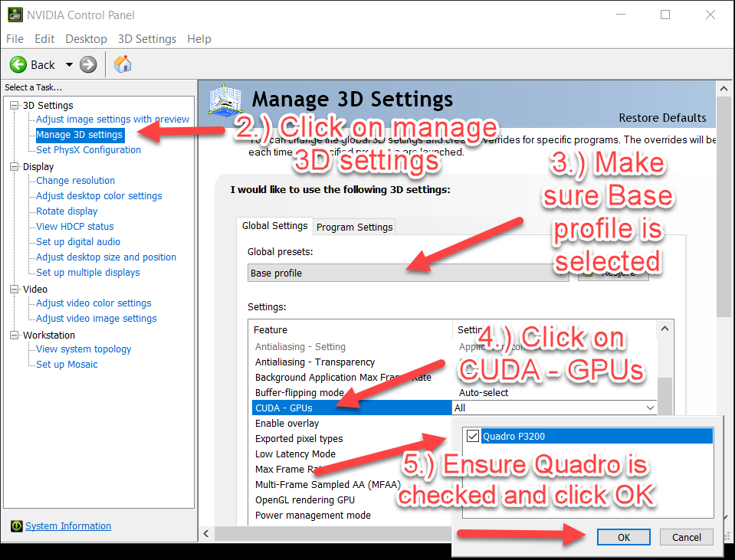Screen dimensions: 735x560
Task: Click the Back arrow icon
Action: (x=18, y=64)
